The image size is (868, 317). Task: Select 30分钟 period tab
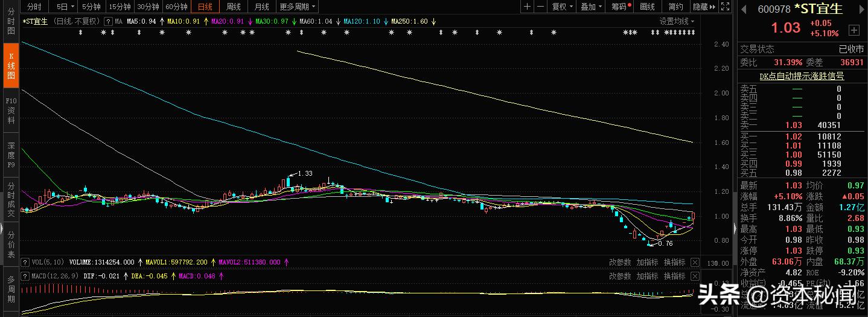coord(148,7)
